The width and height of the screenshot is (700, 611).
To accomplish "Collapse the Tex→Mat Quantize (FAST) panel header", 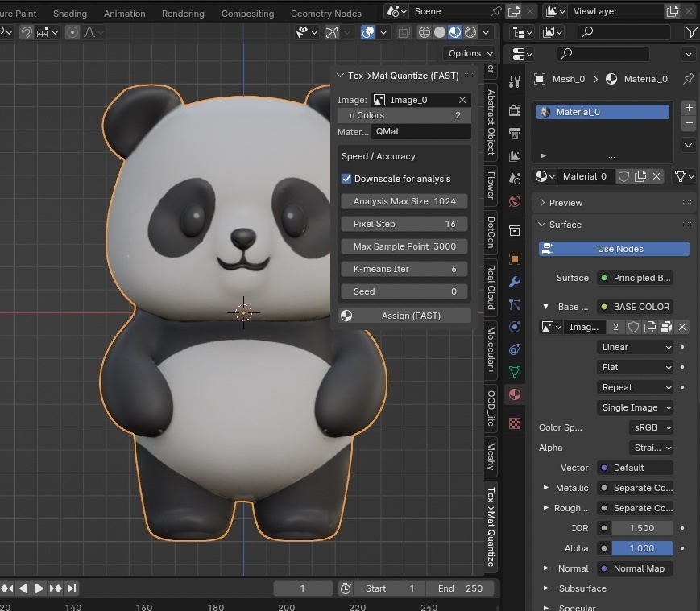I will pos(341,75).
